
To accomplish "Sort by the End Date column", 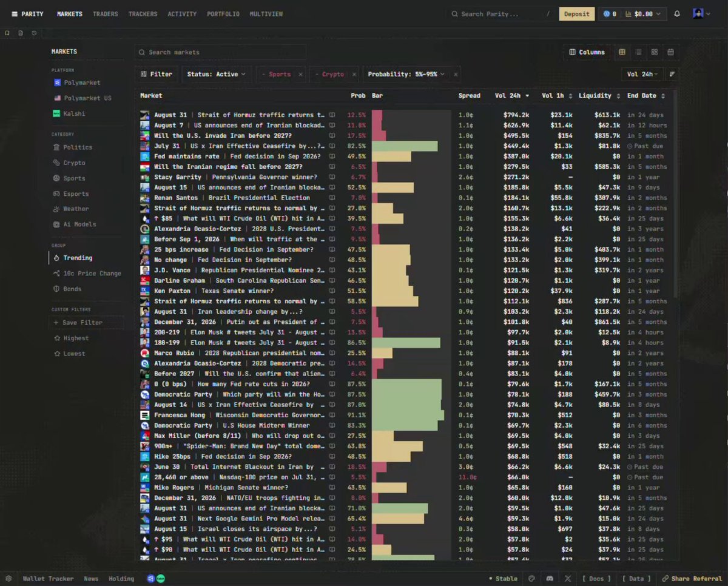I will (645, 96).
